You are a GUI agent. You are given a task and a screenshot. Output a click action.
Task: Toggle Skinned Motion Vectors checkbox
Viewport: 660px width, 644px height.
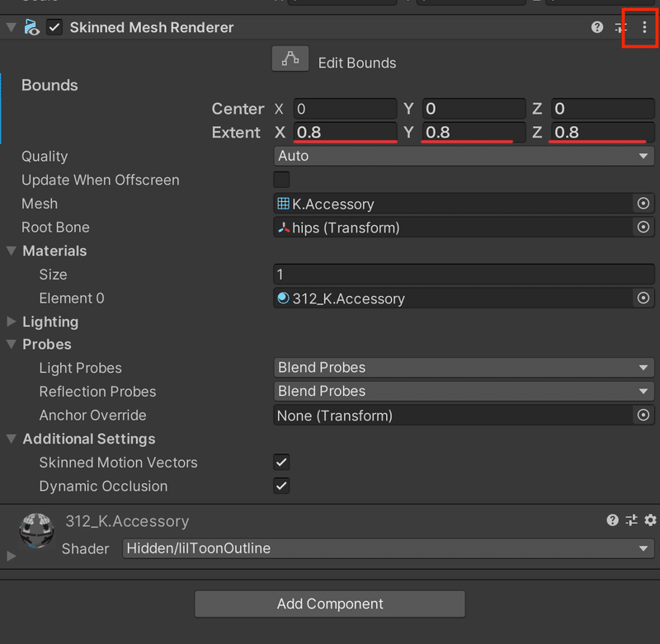coord(281,463)
